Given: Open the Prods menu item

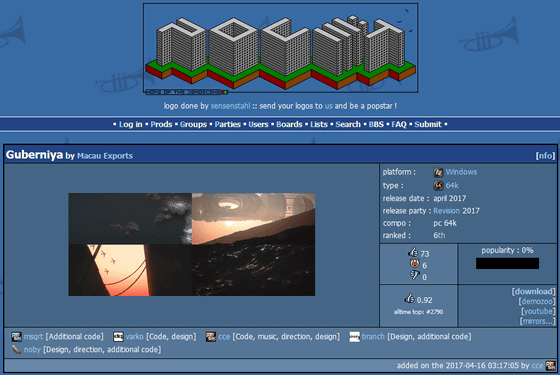Looking at the screenshot, I should 161,124.
